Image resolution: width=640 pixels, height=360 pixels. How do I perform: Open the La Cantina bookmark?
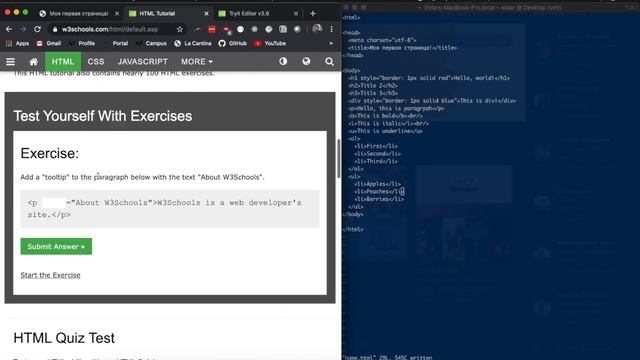click(193, 43)
